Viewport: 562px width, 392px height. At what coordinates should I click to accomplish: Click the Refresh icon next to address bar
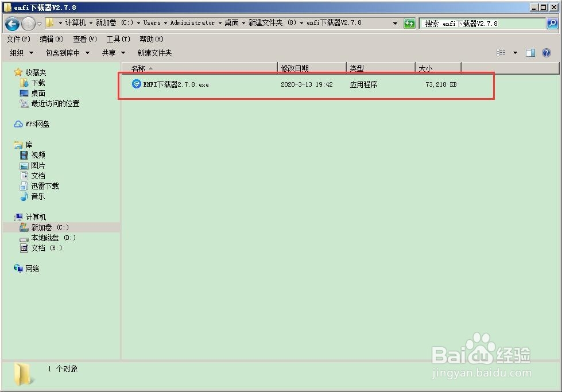pos(409,24)
